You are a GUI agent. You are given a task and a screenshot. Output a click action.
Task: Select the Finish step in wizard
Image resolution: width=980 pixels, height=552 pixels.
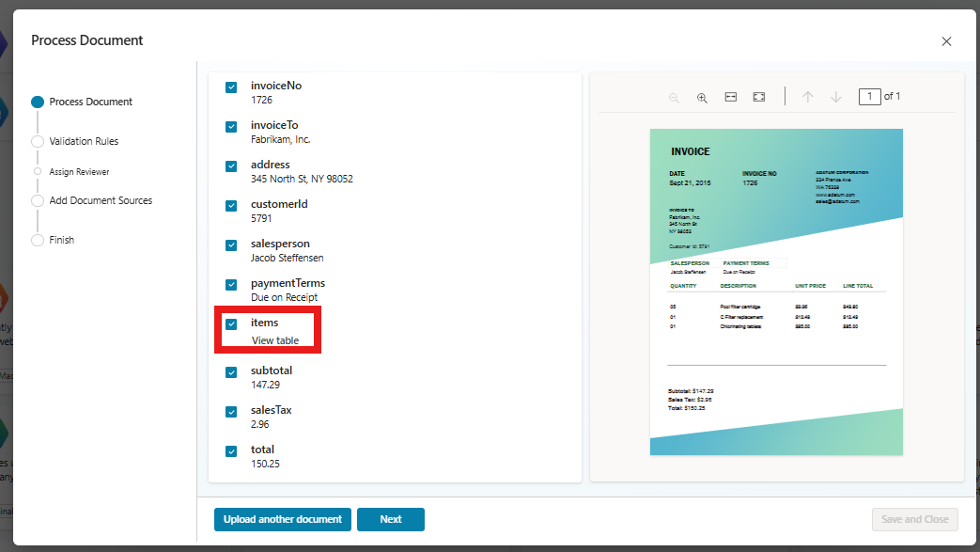tap(61, 240)
